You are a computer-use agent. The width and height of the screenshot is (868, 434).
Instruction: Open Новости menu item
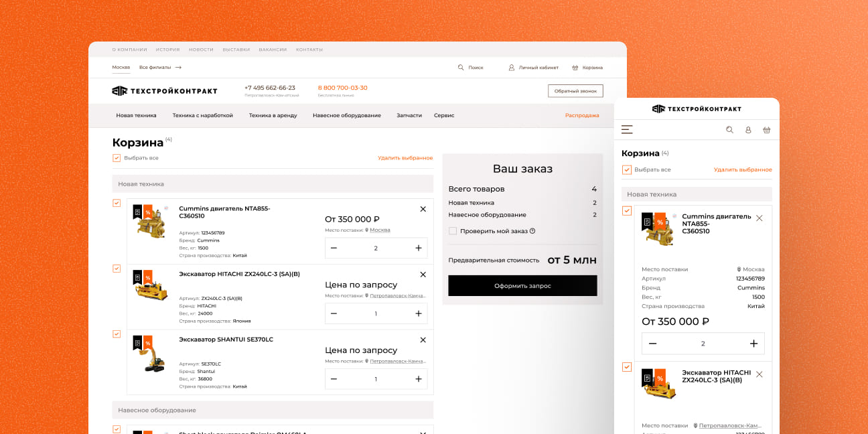coord(201,50)
